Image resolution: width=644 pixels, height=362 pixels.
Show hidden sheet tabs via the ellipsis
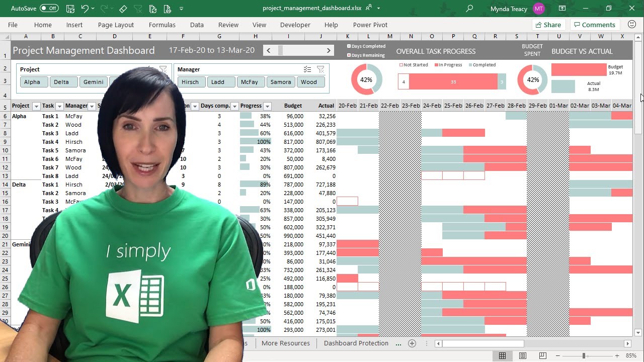pos(398,343)
